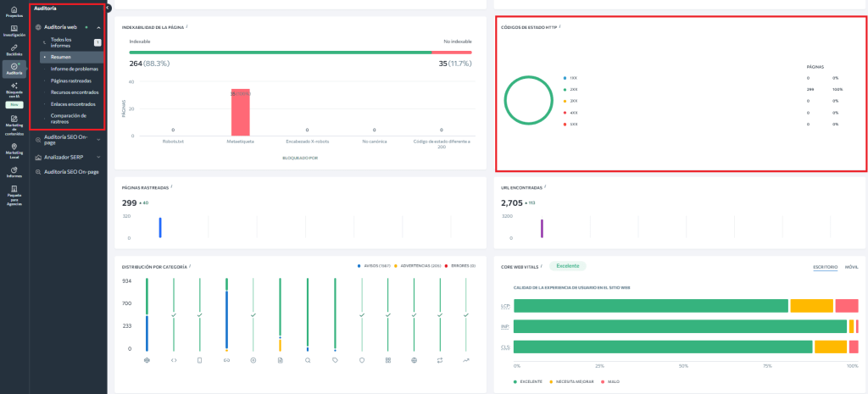Expand the first Auditoría SEO On-page menu

click(98, 139)
